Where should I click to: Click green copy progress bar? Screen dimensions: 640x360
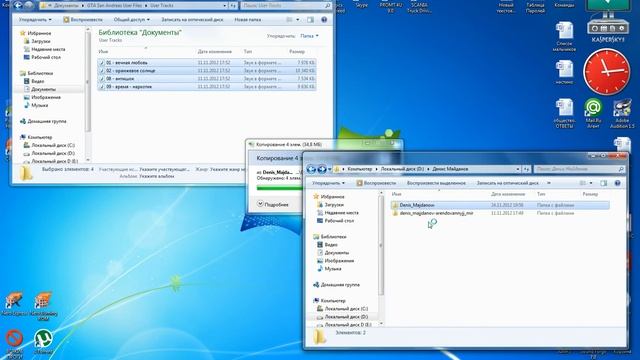[x=280, y=188]
